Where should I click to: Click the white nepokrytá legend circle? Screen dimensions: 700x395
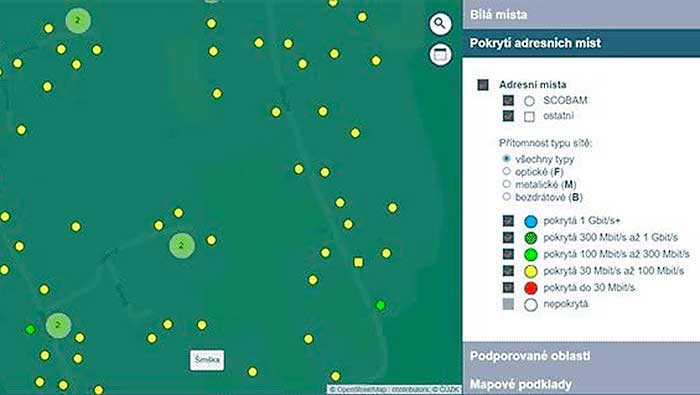pyautogui.click(x=530, y=305)
